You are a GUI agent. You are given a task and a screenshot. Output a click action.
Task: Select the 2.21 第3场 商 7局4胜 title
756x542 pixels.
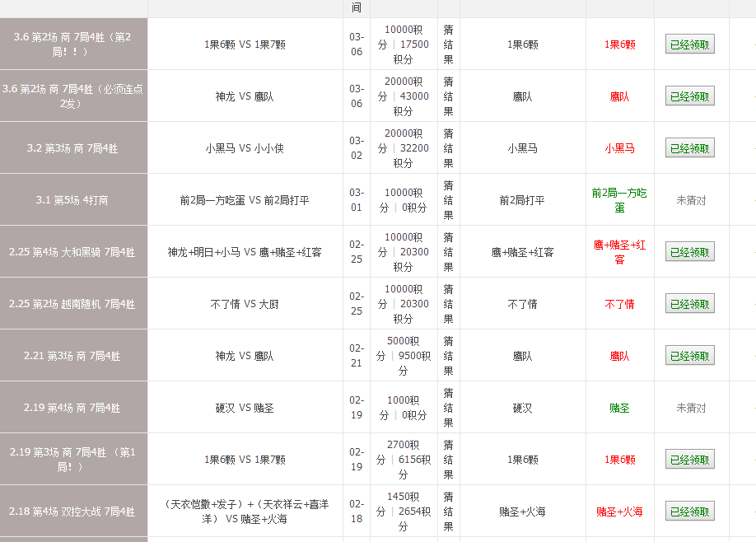[72, 356]
